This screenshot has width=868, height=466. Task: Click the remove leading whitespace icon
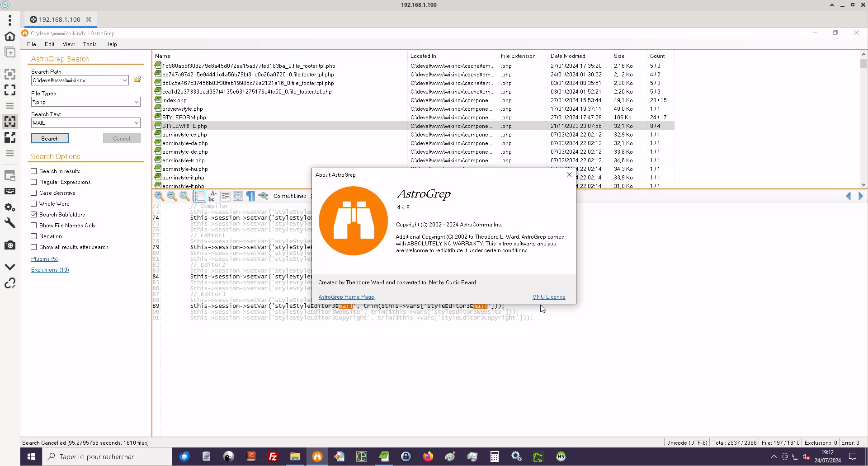tap(225, 196)
